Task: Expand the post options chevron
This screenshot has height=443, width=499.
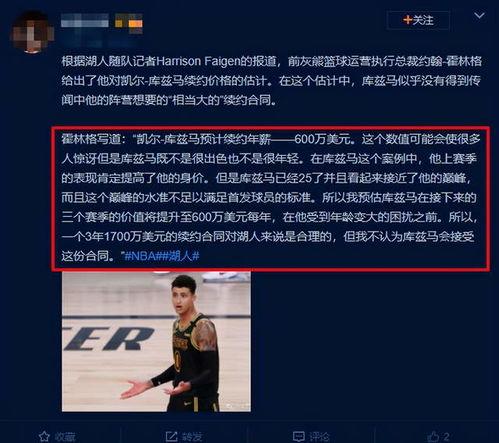Action: point(479,16)
